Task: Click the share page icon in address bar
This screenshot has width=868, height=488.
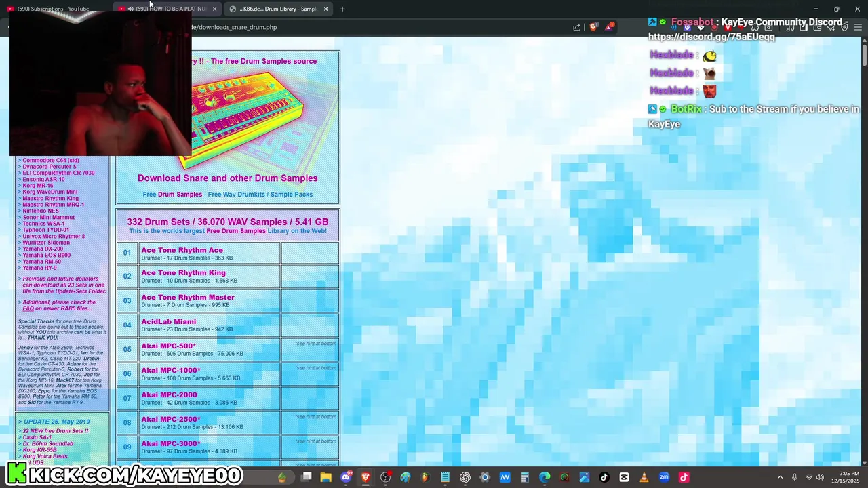Action: point(577,27)
